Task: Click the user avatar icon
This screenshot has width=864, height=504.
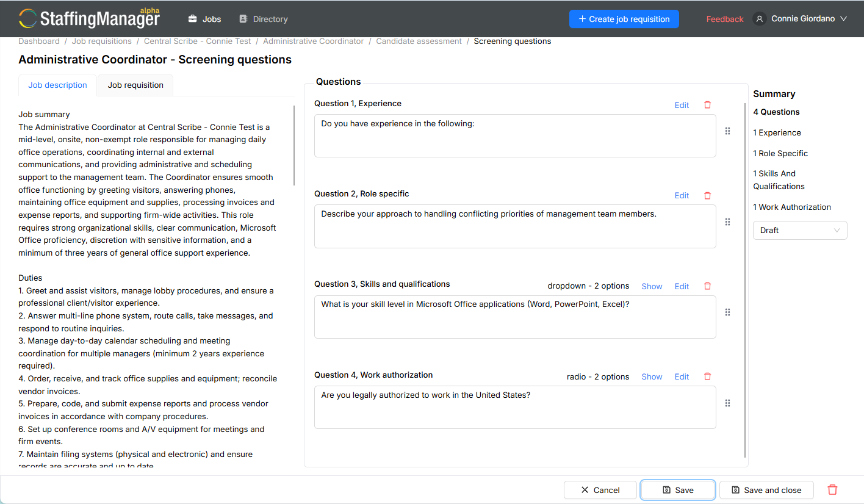Action: (x=760, y=19)
